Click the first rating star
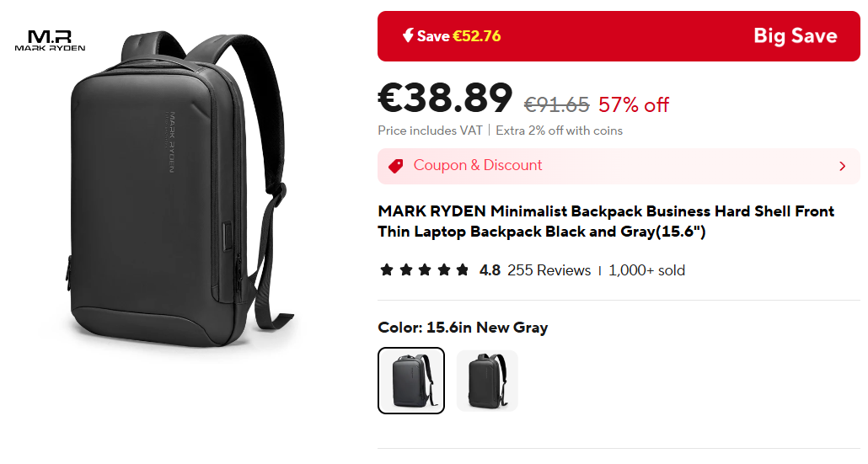Image resolution: width=868 pixels, height=464 pixels. (387, 269)
